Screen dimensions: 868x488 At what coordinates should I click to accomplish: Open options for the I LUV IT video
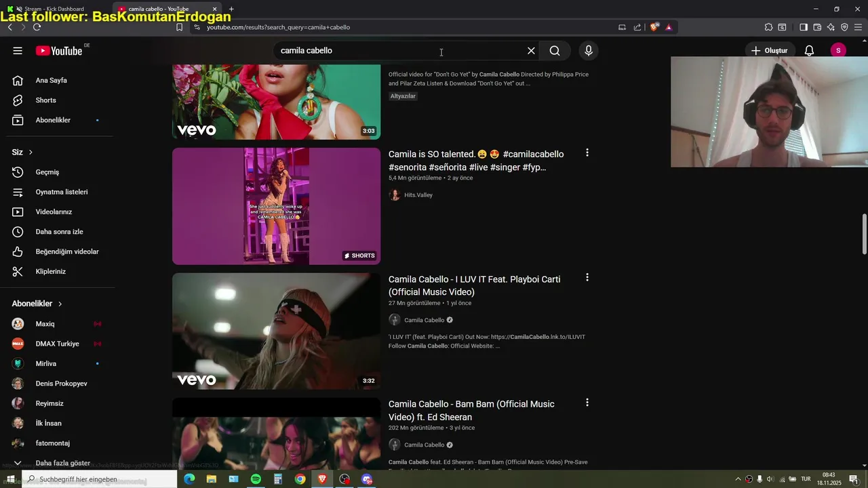click(587, 278)
